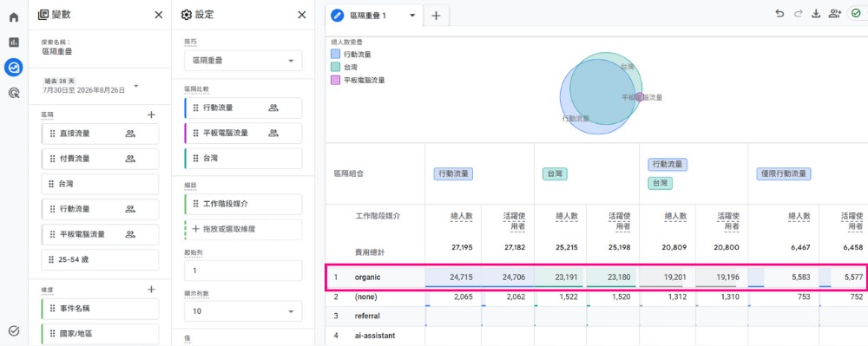This screenshot has width=868, height=346.
Task: Add a new 維度 with plus icon
Action: [x=151, y=289]
